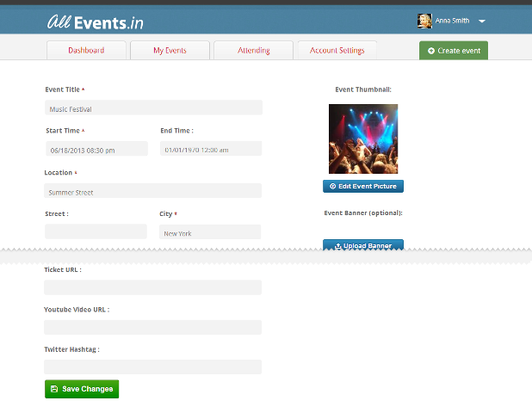The image size is (532, 413).
Task: Click the End Time label
Action: point(176,131)
